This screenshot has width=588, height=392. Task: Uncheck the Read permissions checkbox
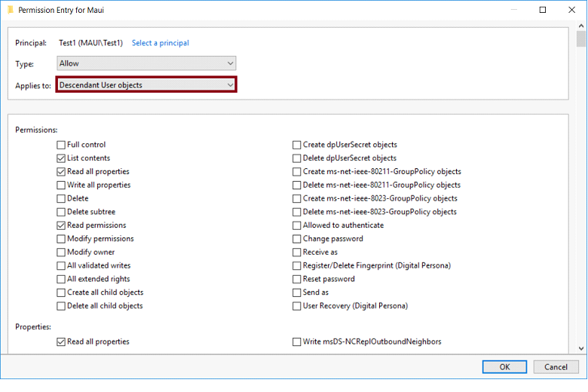pyautogui.click(x=61, y=225)
